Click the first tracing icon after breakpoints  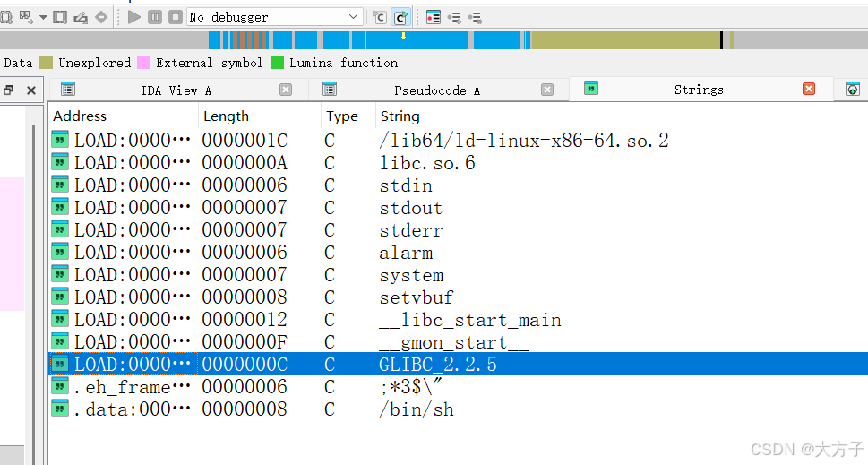click(x=454, y=18)
